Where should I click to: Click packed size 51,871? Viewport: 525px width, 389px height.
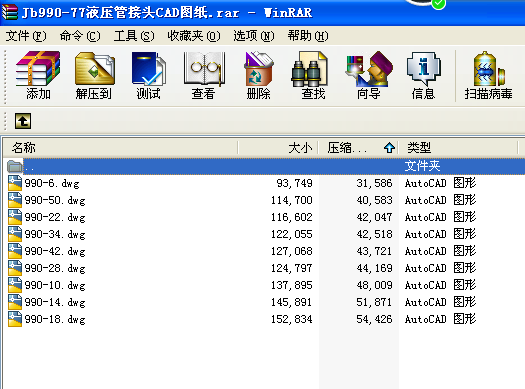pyautogui.click(x=374, y=302)
